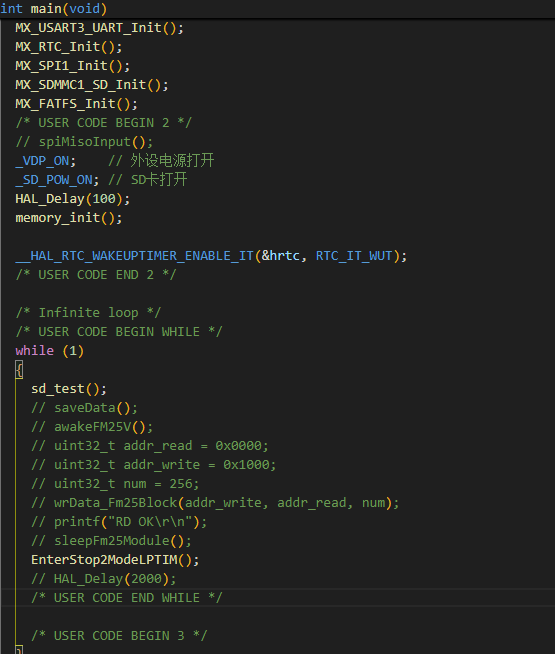The height and width of the screenshot is (654, 555).
Task: Click the RTC_IT_WUT argument
Action: [x=354, y=256]
